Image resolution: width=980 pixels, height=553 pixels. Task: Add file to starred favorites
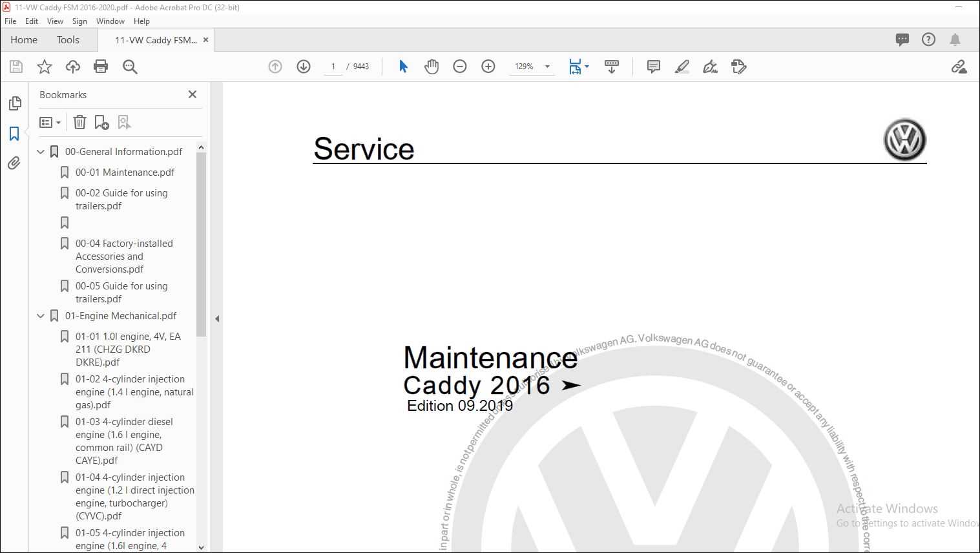(x=45, y=67)
